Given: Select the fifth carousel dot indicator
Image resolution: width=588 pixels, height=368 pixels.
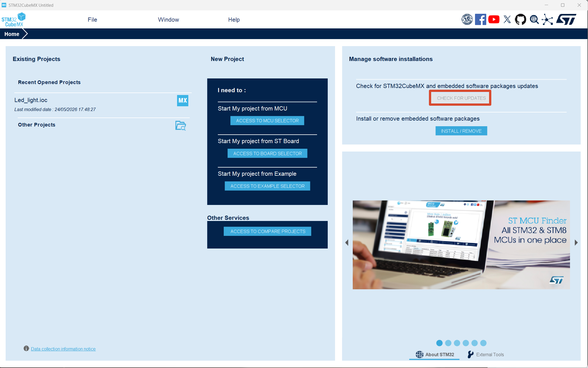Looking at the screenshot, I should point(474,343).
